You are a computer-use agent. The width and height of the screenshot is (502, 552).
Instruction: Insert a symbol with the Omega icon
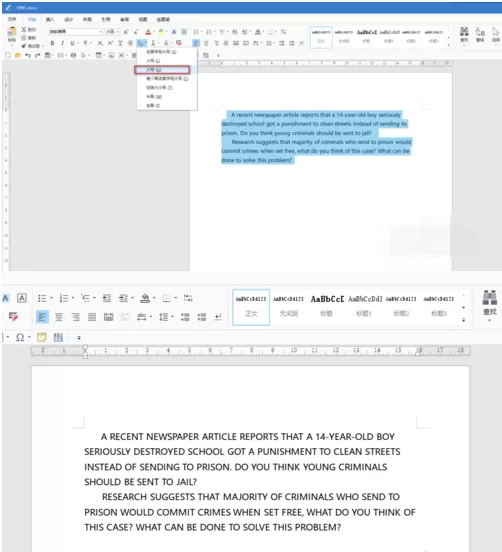point(20,337)
